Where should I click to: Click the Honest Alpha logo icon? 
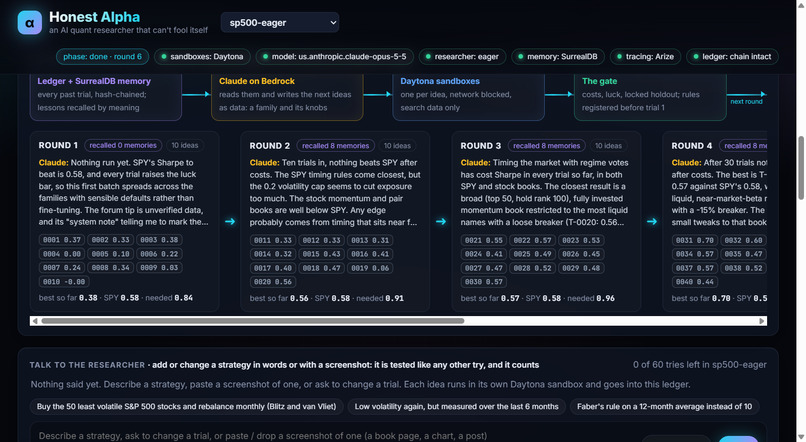click(30, 23)
